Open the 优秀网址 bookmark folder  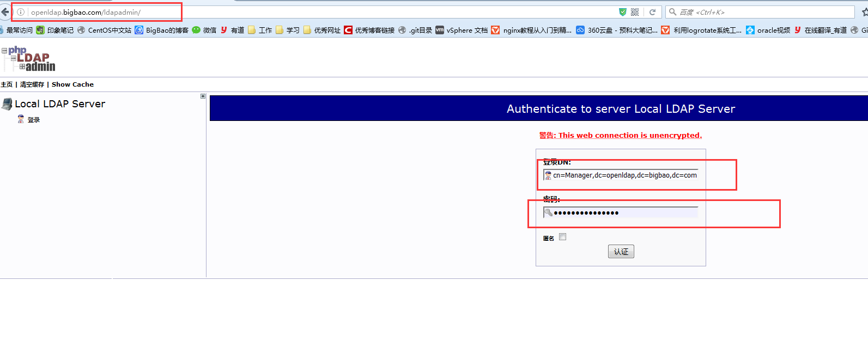click(x=322, y=30)
